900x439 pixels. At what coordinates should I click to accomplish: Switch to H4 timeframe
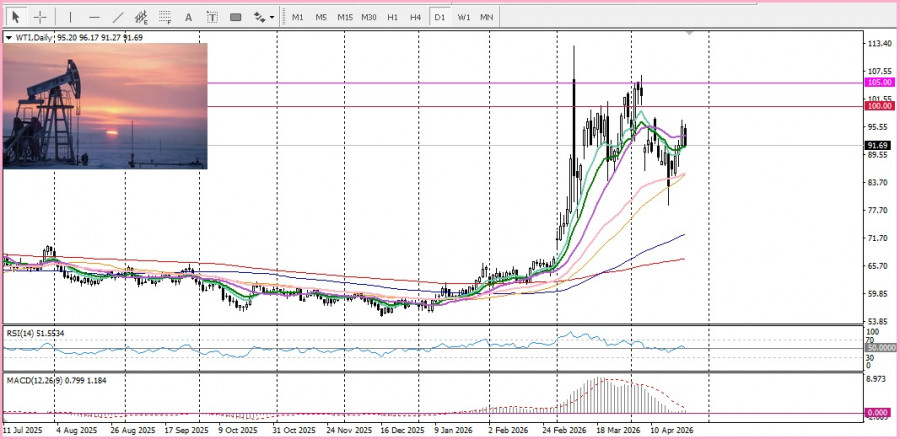pos(415,17)
